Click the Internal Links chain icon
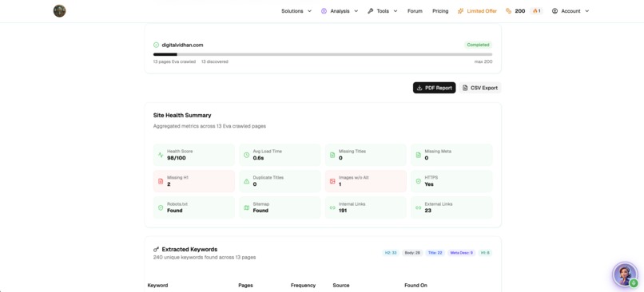This screenshot has height=292, width=644. click(332, 207)
